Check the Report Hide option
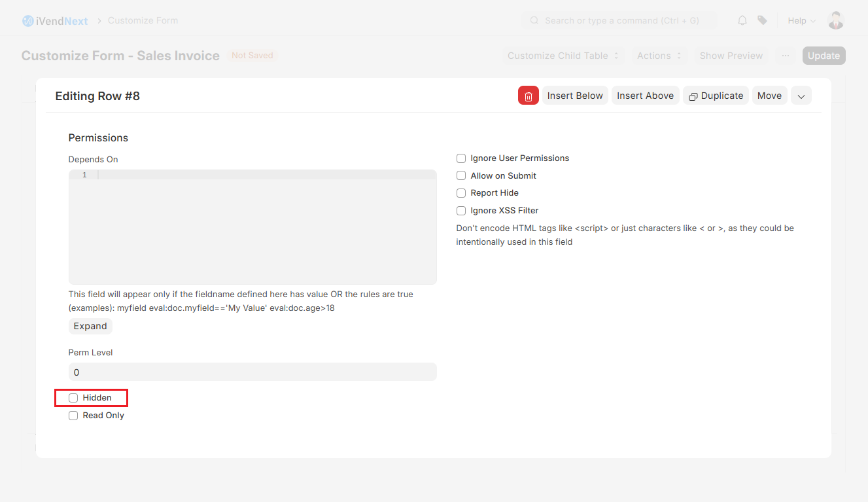The width and height of the screenshot is (868, 502). [461, 193]
